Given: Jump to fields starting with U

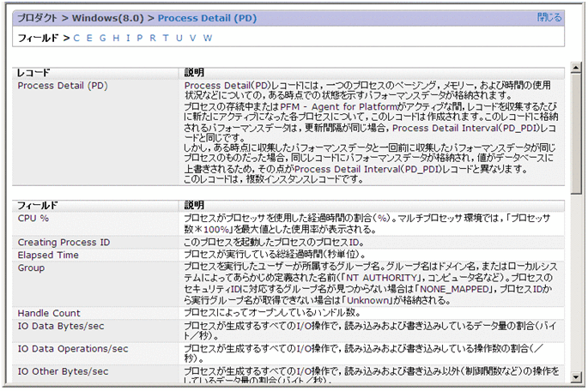Looking at the screenshot, I should pyautogui.click(x=177, y=38).
